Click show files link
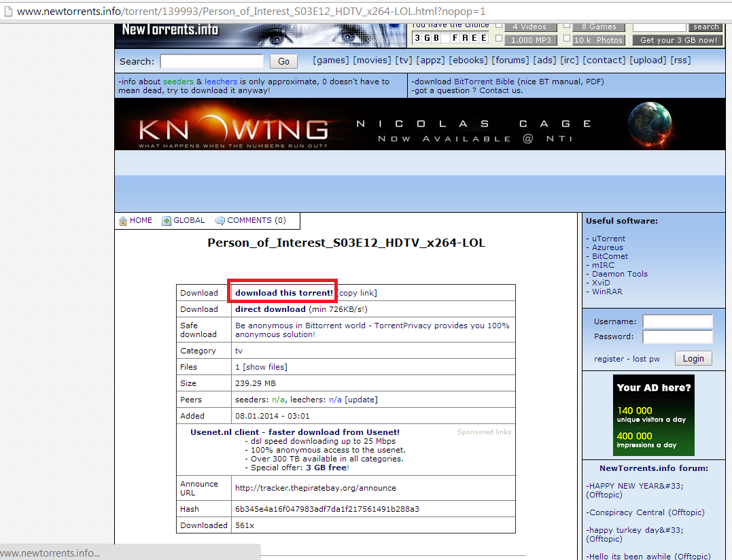 (265, 367)
